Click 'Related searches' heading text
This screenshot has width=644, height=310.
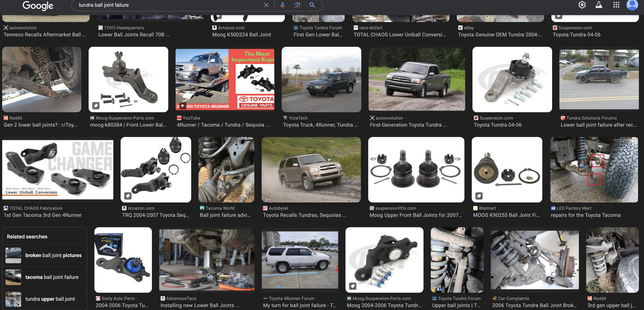[27, 237]
